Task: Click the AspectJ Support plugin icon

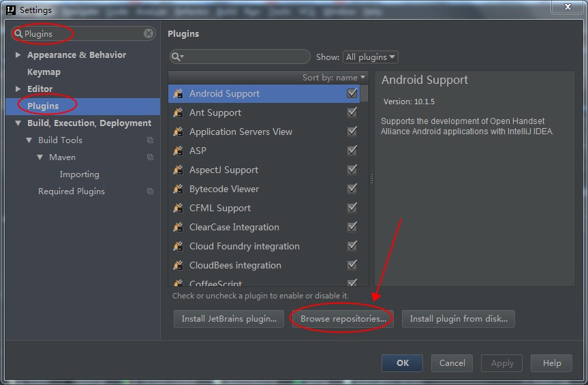Action: (178, 170)
